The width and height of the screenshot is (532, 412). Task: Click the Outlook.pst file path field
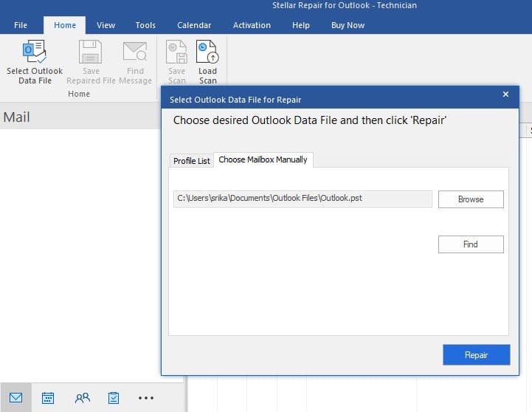click(303, 199)
